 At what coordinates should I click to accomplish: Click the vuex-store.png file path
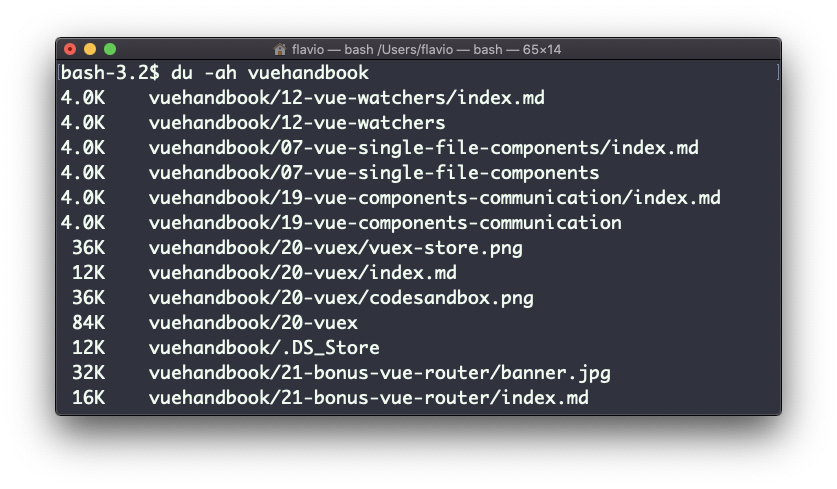[336, 248]
